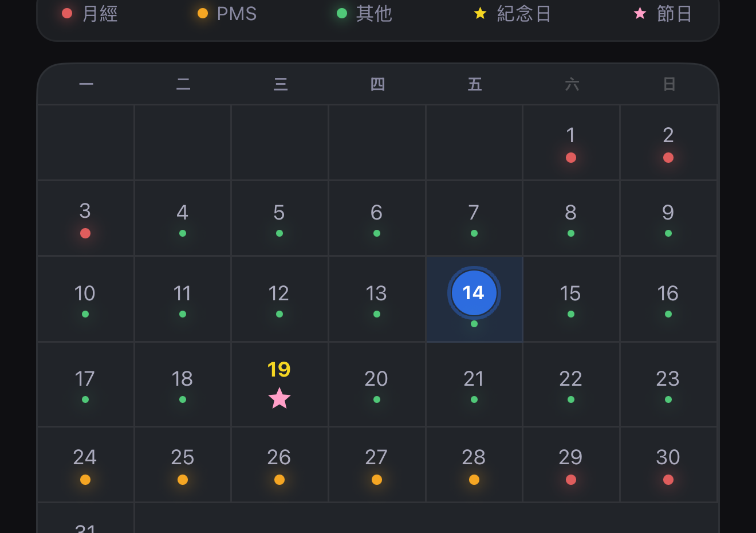
Task: Click the pink holiday star under 19
Action: pos(279,398)
